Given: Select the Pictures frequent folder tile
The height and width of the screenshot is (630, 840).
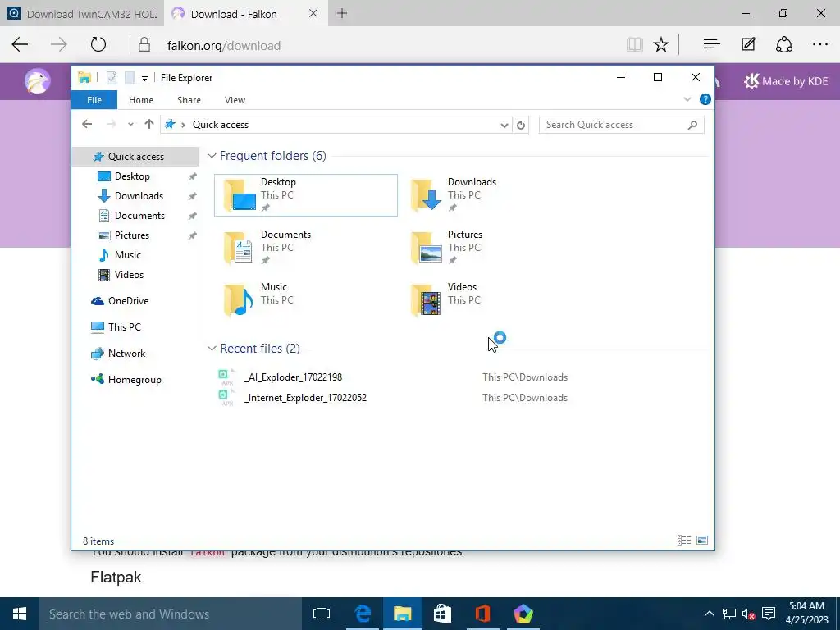Looking at the screenshot, I should click(x=493, y=248).
